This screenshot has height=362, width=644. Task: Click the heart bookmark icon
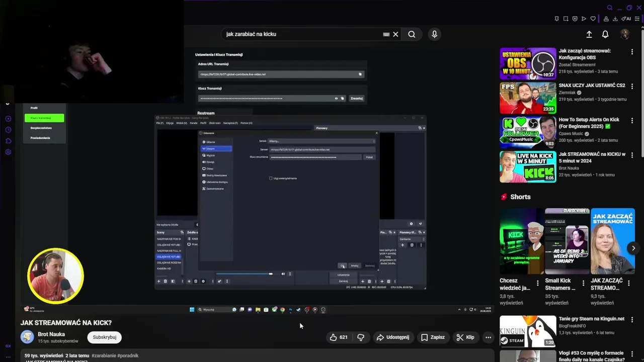[x=593, y=19]
